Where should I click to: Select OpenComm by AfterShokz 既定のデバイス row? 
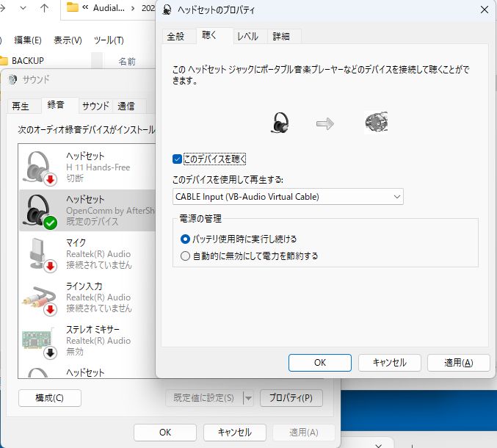pos(87,211)
